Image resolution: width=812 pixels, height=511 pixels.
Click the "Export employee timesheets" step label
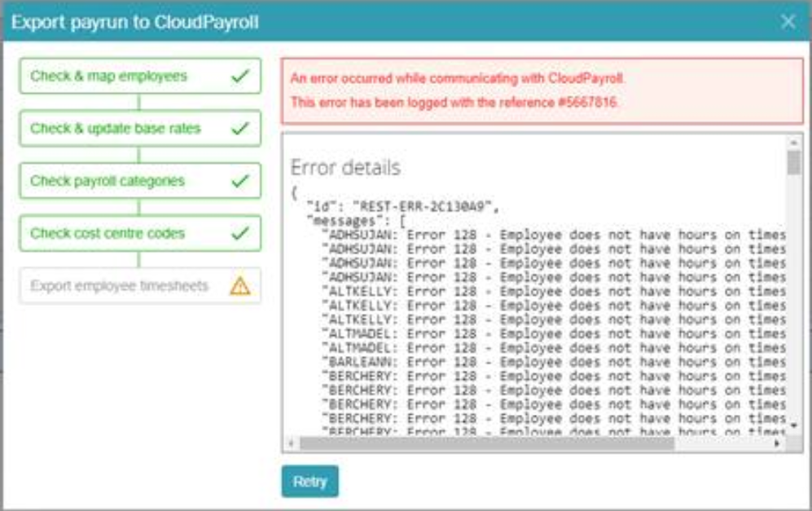tap(119, 285)
